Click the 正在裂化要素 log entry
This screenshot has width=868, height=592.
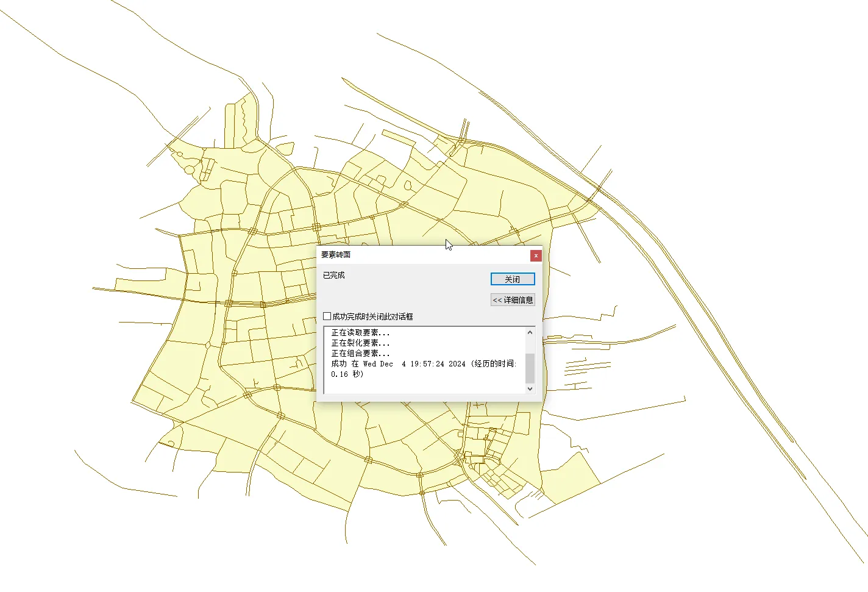[x=360, y=343]
